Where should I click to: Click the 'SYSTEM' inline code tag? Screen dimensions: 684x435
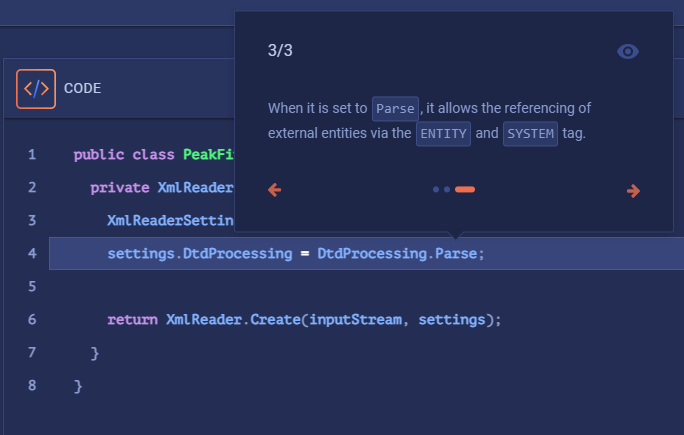pos(530,134)
